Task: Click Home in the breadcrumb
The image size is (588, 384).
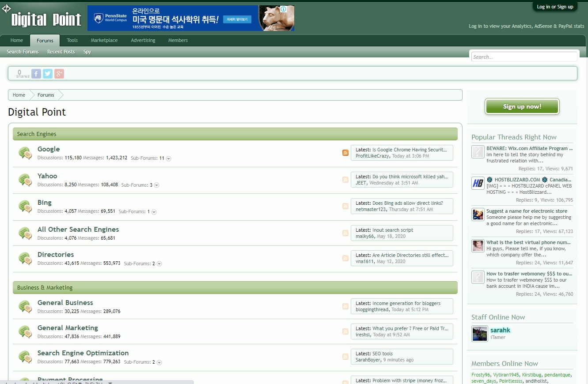Action: pyautogui.click(x=19, y=95)
